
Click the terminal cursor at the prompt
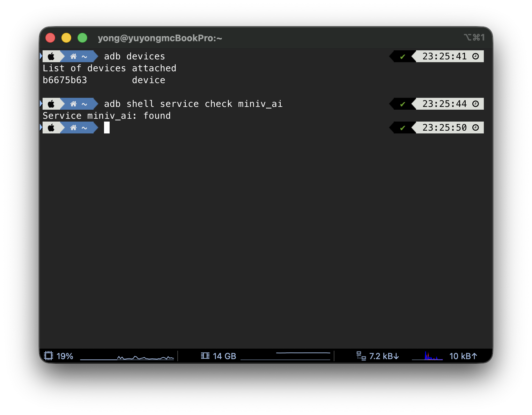pos(107,128)
